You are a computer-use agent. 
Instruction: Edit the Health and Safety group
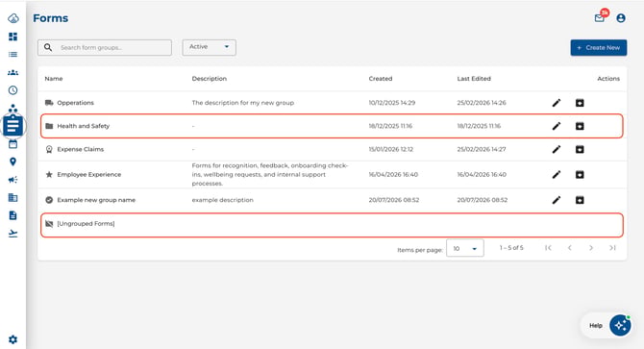point(557,126)
